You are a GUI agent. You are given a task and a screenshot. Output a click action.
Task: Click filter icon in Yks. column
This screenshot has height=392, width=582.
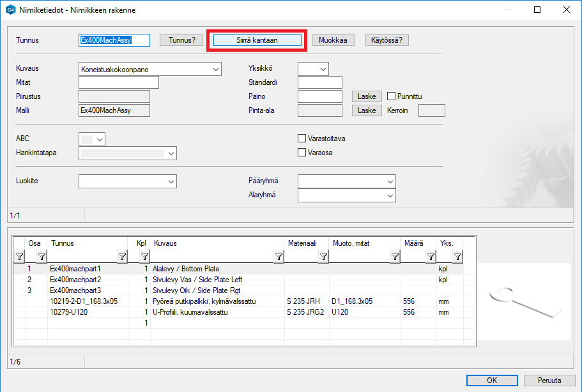coord(457,257)
